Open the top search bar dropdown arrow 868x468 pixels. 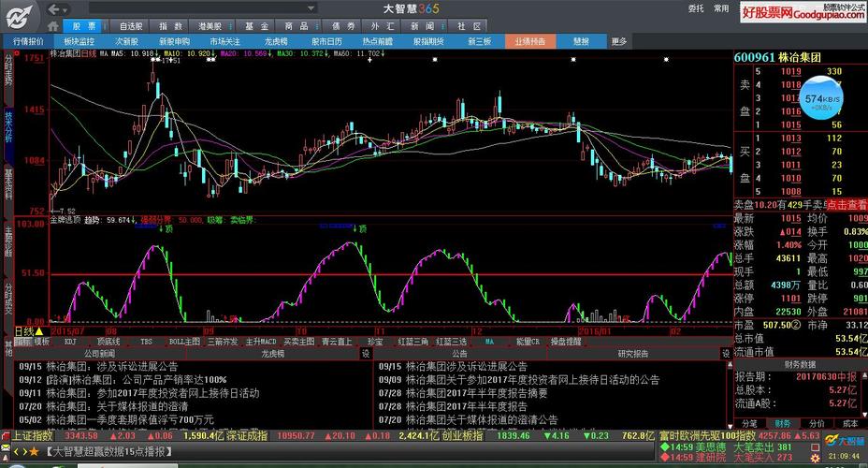click(311, 8)
